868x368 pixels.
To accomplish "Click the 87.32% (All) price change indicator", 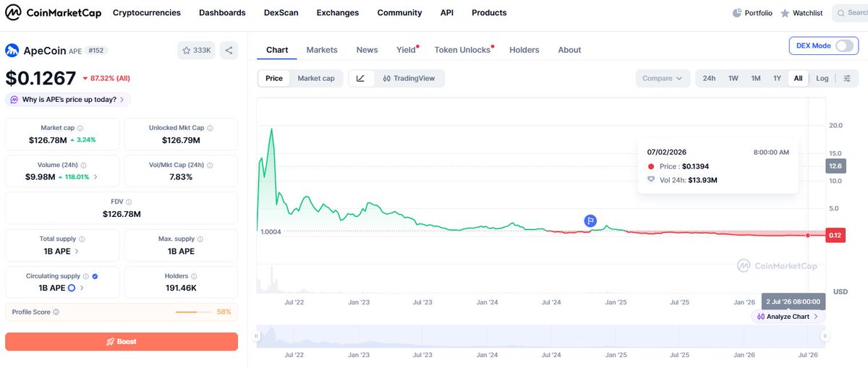I will [106, 78].
